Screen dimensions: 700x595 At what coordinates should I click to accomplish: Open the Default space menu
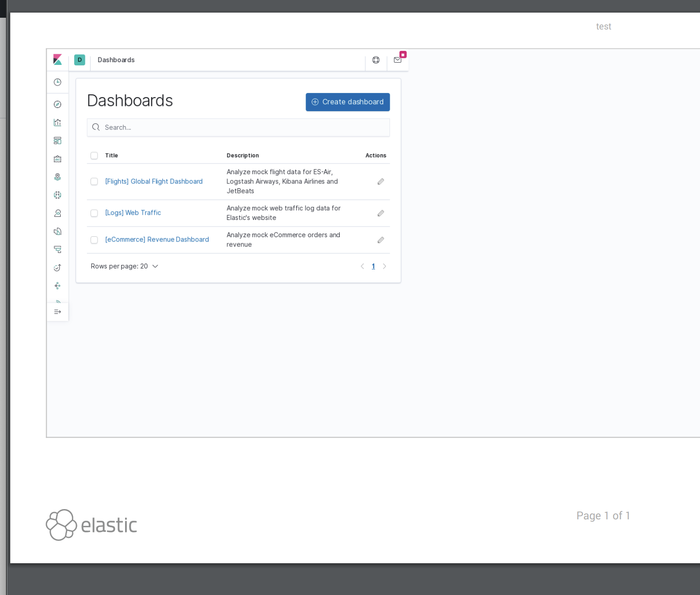pos(79,60)
